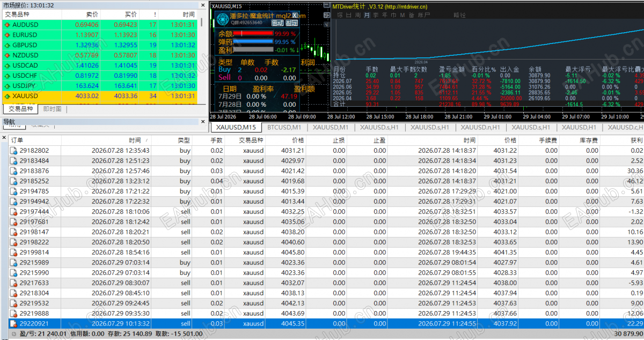This screenshot has width=644, height=340.
Task: Open the 即时图 tick chart tab
Action: click(52, 109)
